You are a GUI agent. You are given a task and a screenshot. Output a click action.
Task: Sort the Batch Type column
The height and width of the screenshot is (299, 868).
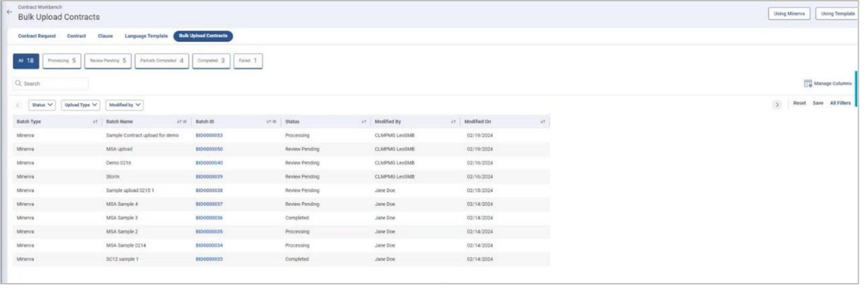point(95,122)
